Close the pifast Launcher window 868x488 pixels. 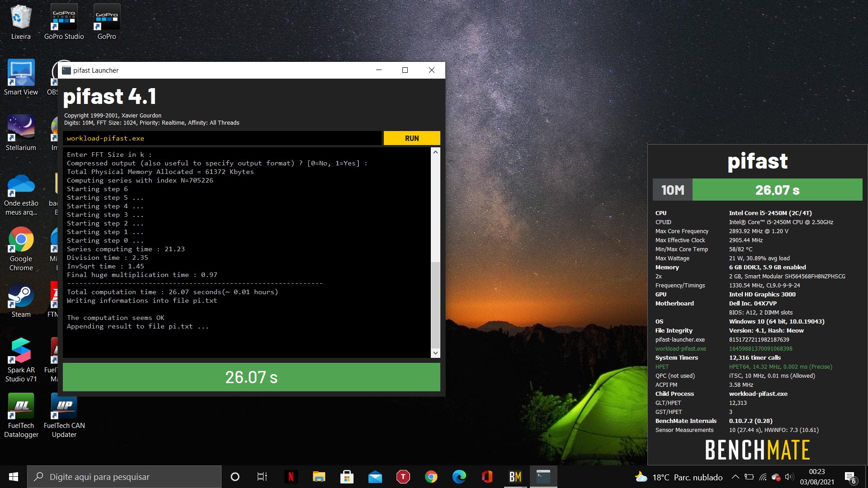pyautogui.click(x=432, y=70)
